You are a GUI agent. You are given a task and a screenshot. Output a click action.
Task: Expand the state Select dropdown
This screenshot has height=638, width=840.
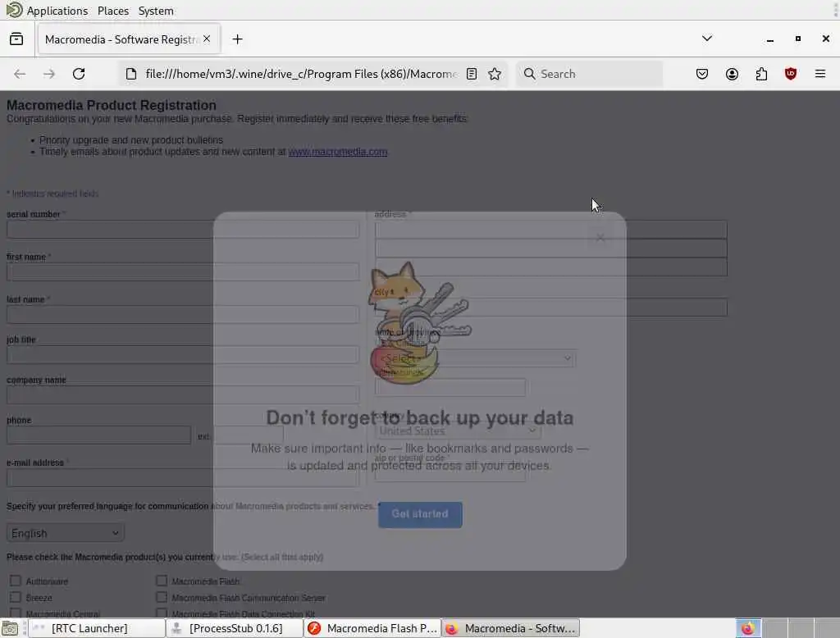tap(475, 358)
